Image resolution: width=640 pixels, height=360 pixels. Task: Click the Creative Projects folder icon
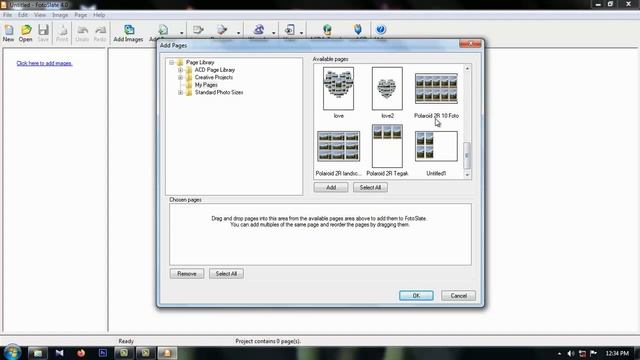click(189, 78)
